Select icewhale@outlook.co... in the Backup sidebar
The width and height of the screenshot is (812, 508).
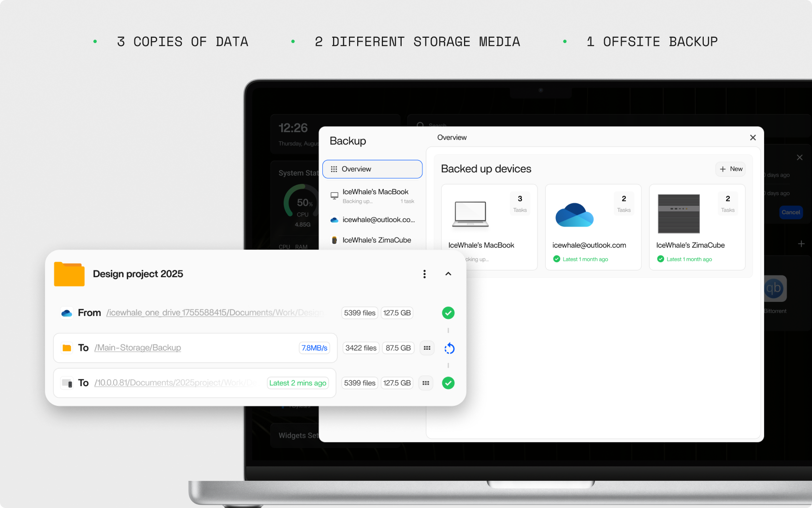tap(372, 220)
